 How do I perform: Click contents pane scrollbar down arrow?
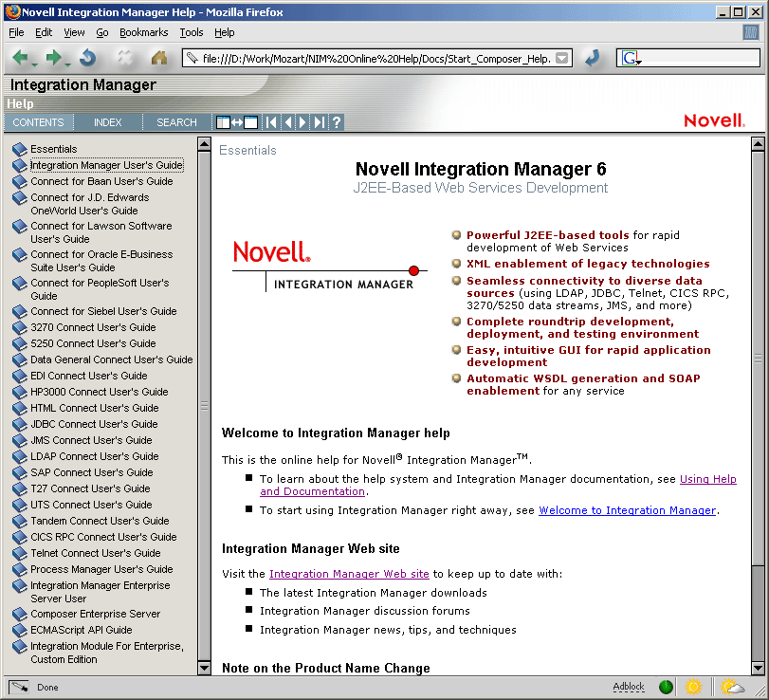[204, 668]
